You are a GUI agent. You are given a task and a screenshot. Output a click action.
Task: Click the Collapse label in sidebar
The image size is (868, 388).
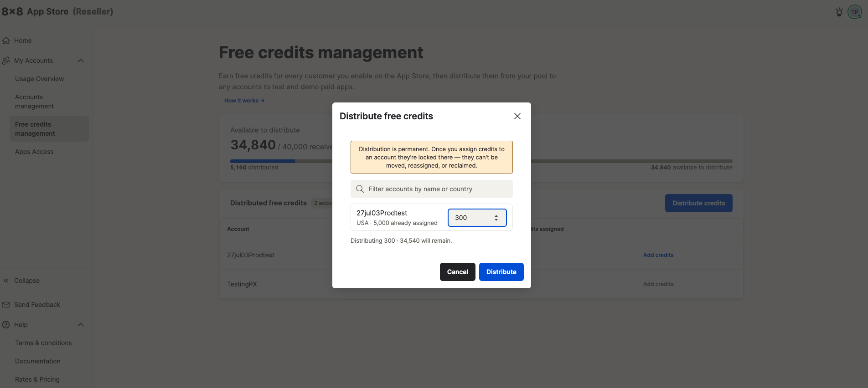point(27,281)
